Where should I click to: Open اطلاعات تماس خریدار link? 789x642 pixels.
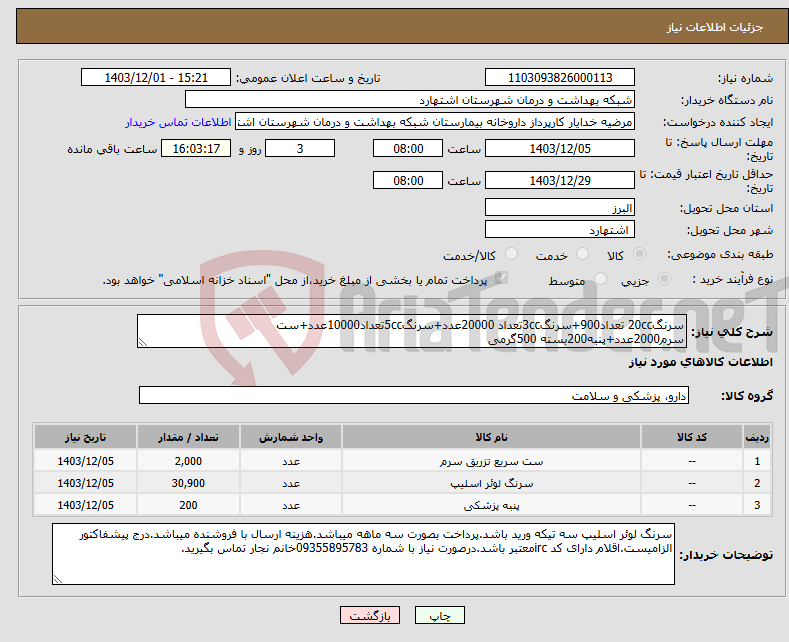tap(178, 122)
